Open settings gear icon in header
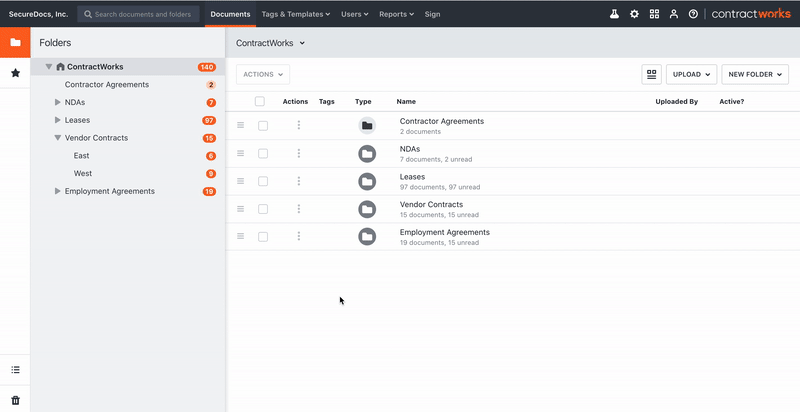Screen dimensions: 800x412 634,14
